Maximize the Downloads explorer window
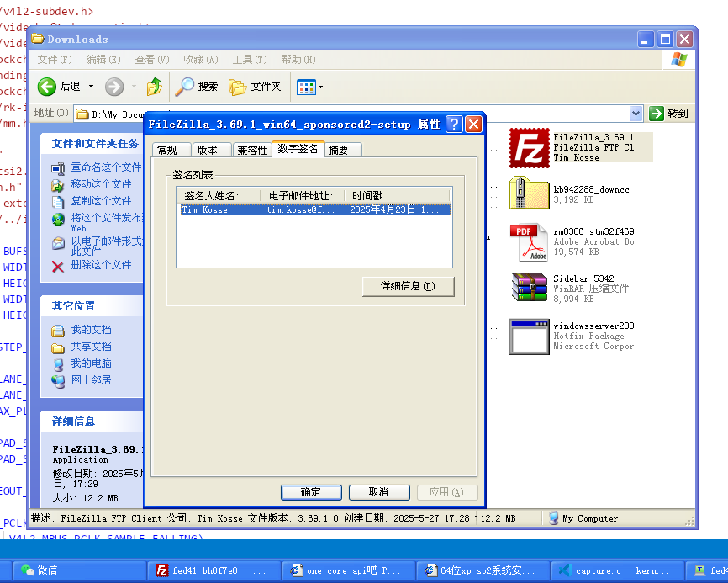Screen dimensions: 728x583 665,40
